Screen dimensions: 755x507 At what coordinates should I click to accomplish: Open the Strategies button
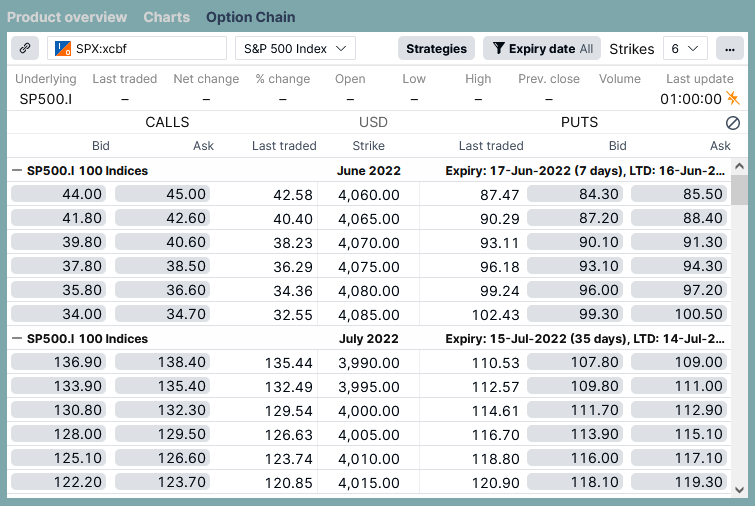[436, 49]
